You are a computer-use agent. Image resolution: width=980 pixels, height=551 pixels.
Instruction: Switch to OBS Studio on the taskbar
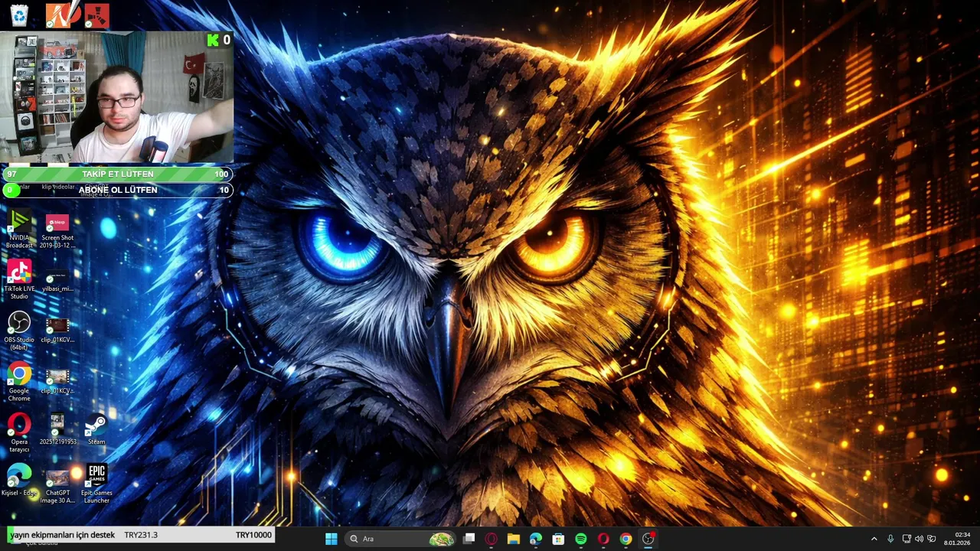tap(648, 539)
